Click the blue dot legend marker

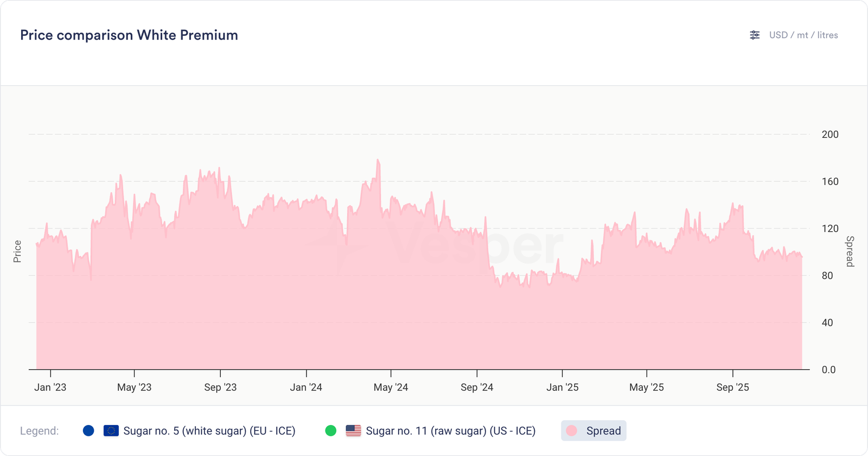pyautogui.click(x=88, y=431)
